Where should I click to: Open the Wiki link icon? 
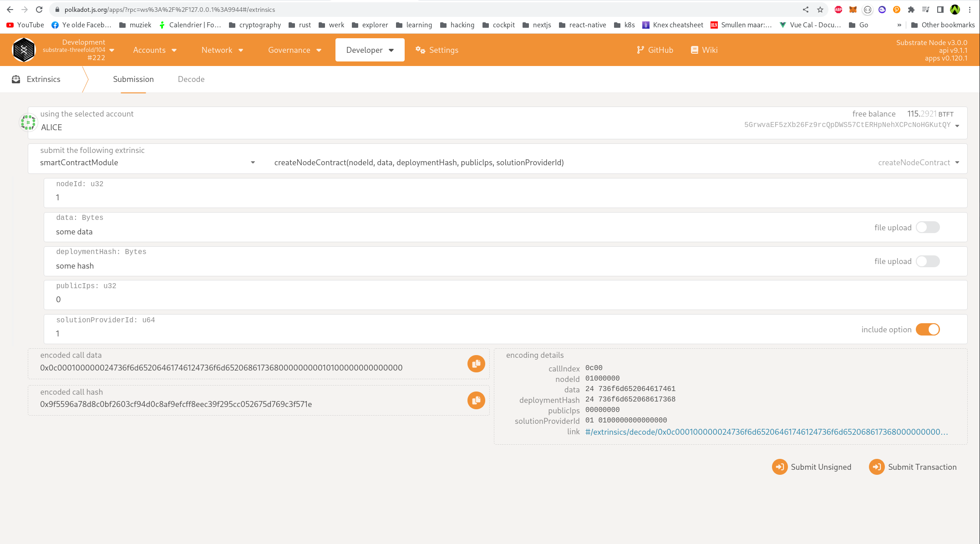[695, 50]
